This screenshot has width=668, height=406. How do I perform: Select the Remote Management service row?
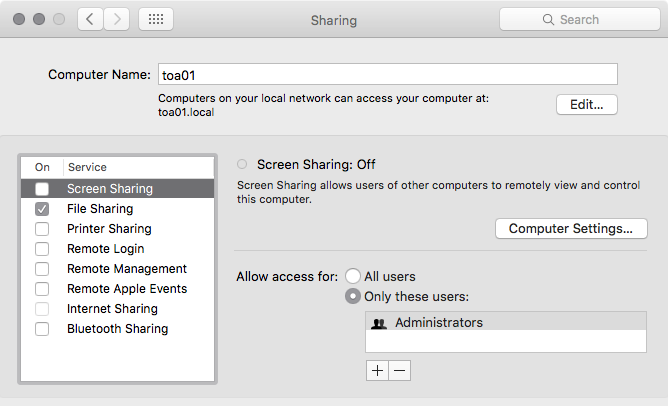(118, 269)
